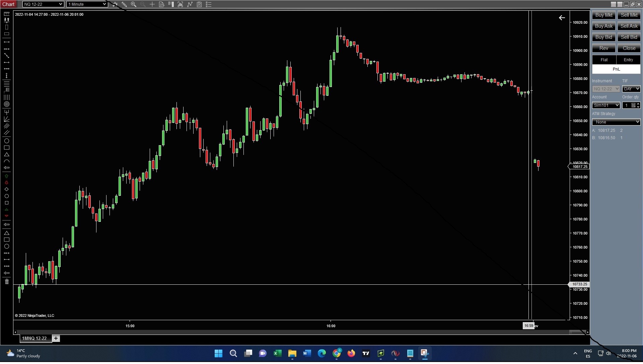643x364 pixels.
Task: Add a new tab with plus
Action: tap(56, 339)
